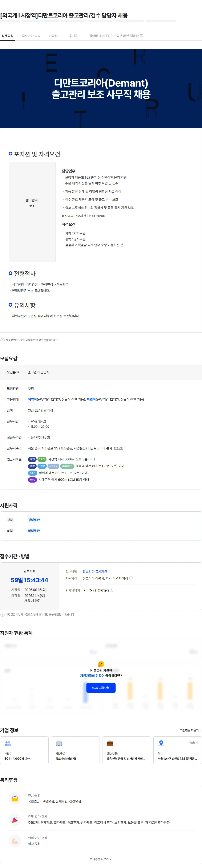The width and height of the screenshot is (202, 868).
Task: Click the 사원수 people icon
Action: [x=8, y=743]
